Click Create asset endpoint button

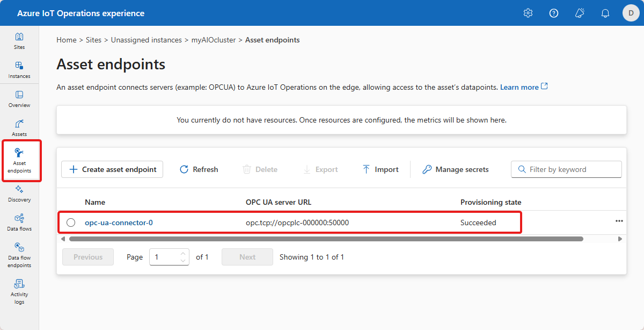pos(112,169)
